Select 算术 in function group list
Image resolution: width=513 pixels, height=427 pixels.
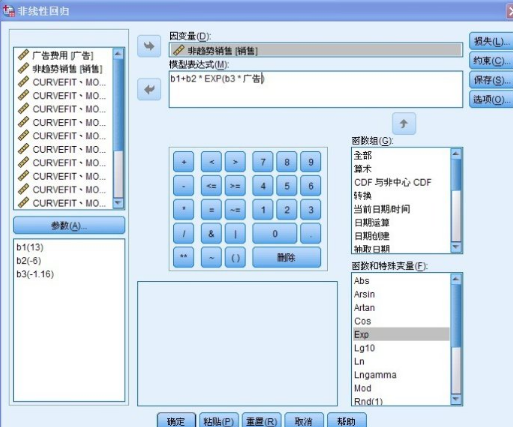pyautogui.click(x=363, y=169)
